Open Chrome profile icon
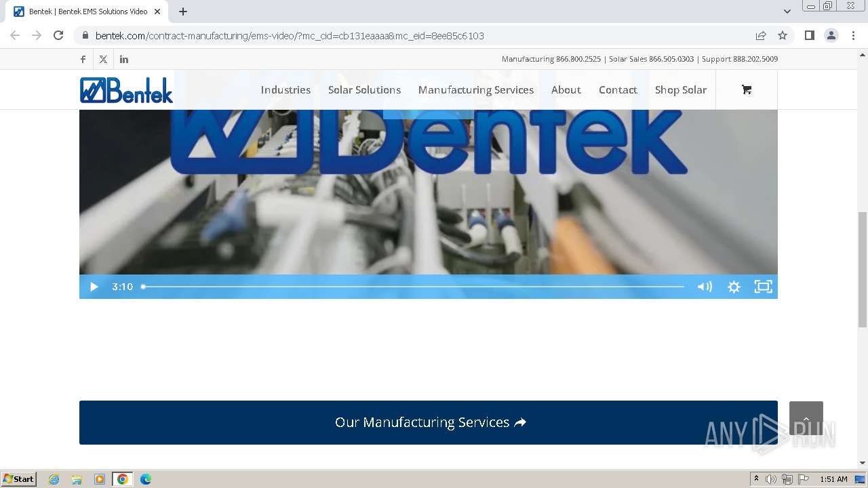868x488 pixels. pyautogui.click(x=831, y=35)
